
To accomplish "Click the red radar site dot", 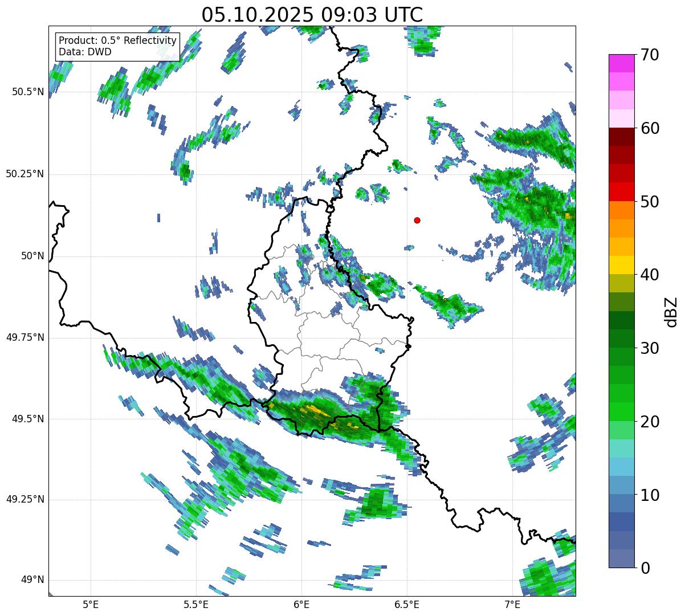I will click(x=417, y=220).
